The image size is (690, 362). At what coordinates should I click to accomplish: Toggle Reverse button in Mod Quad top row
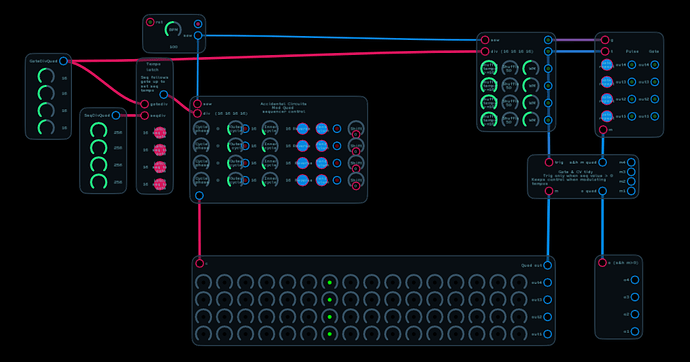pos(302,129)
